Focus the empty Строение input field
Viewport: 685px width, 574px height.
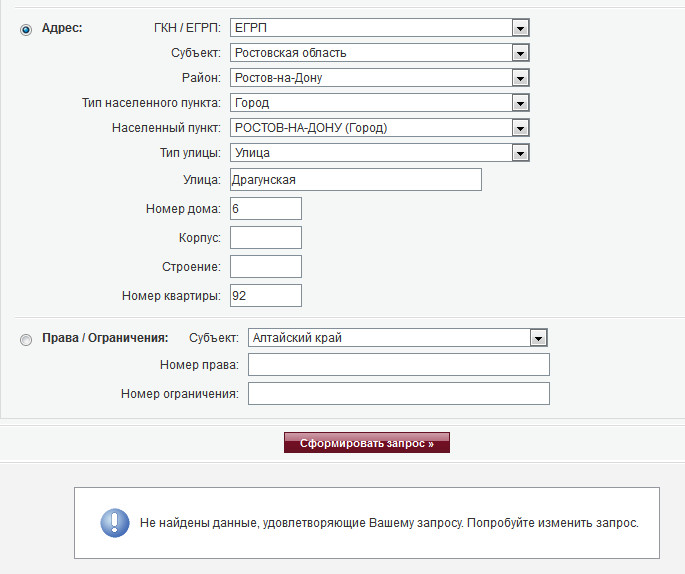266,267
